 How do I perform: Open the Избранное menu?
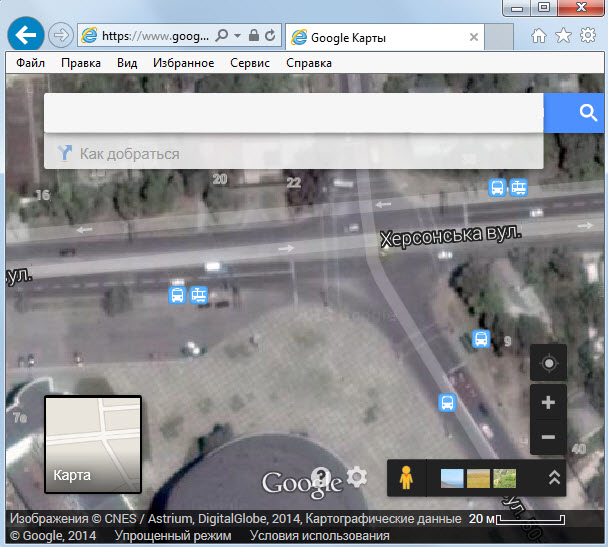pos(183,63)
